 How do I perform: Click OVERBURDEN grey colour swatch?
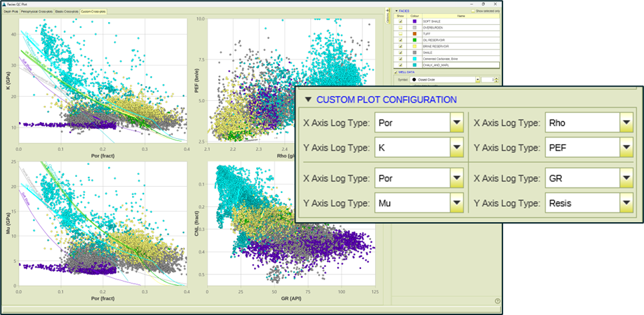click(414, 27)
